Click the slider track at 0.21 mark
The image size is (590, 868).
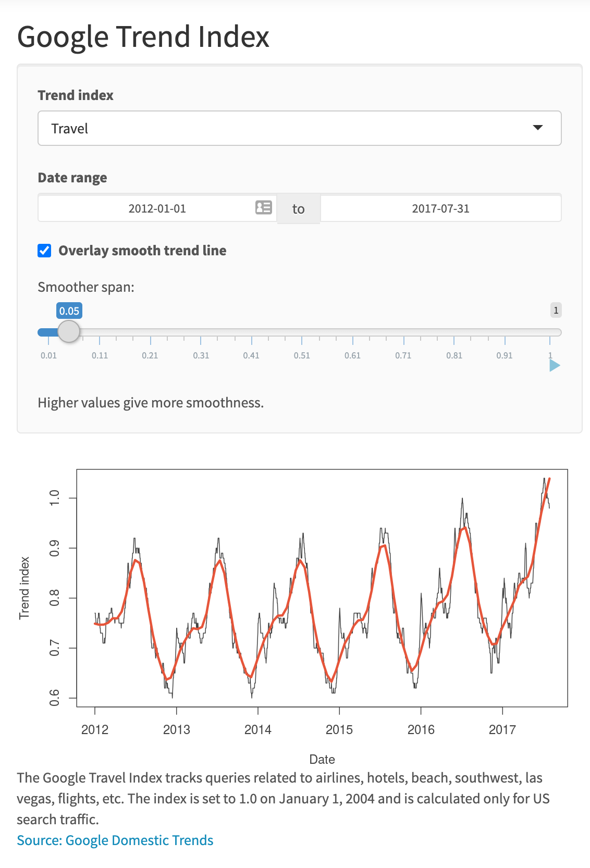coord(150,332)
